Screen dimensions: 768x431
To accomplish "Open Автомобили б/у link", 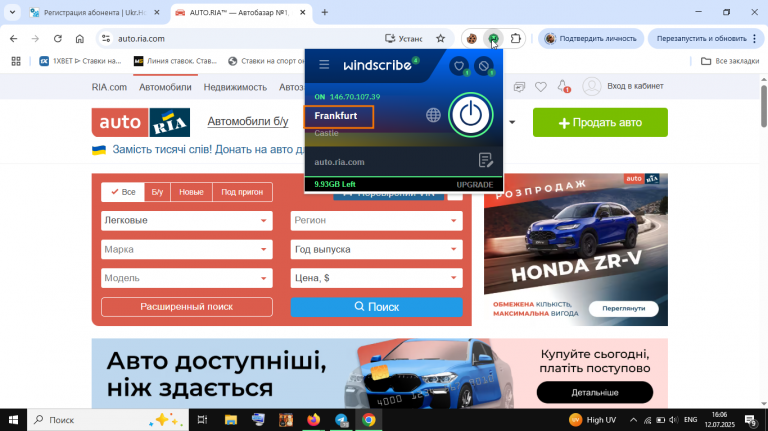I will pyautogui.click(x=248, y=121).
